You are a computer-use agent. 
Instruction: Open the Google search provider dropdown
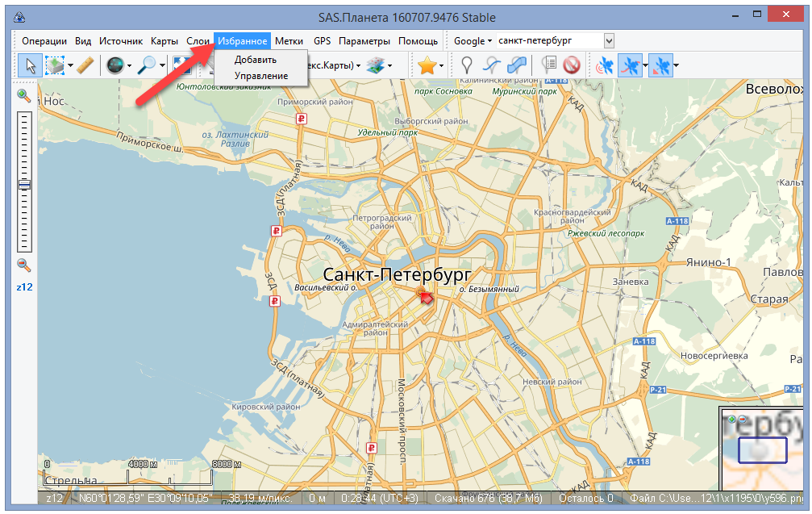[473, 41]
